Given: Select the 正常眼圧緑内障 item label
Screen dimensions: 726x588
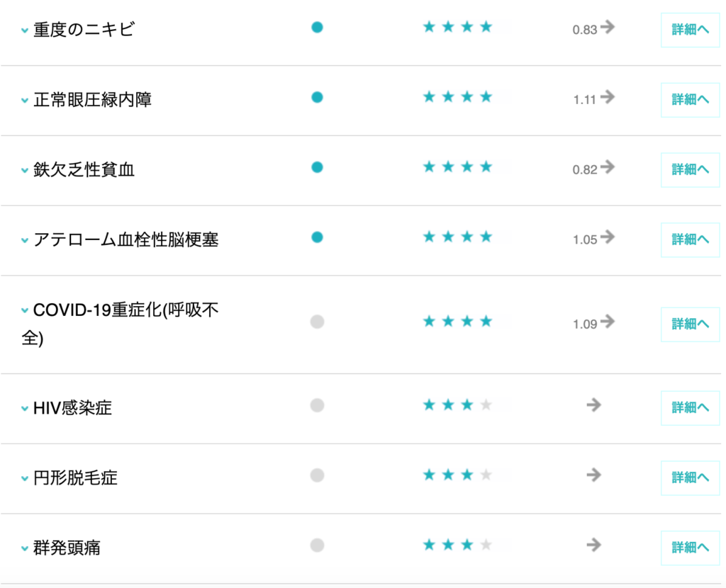Looking at the screenshot, I should [x=92, y=100].
